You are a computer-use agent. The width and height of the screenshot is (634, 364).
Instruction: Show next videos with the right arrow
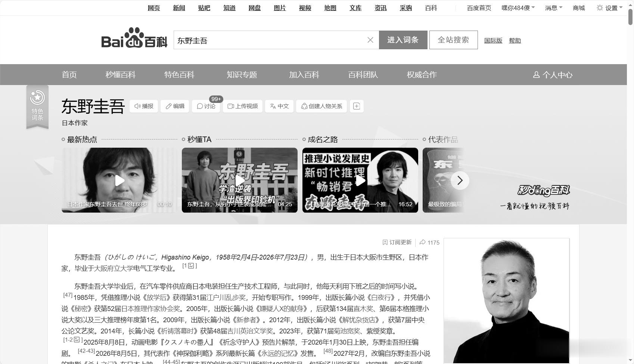coord(460,181)
